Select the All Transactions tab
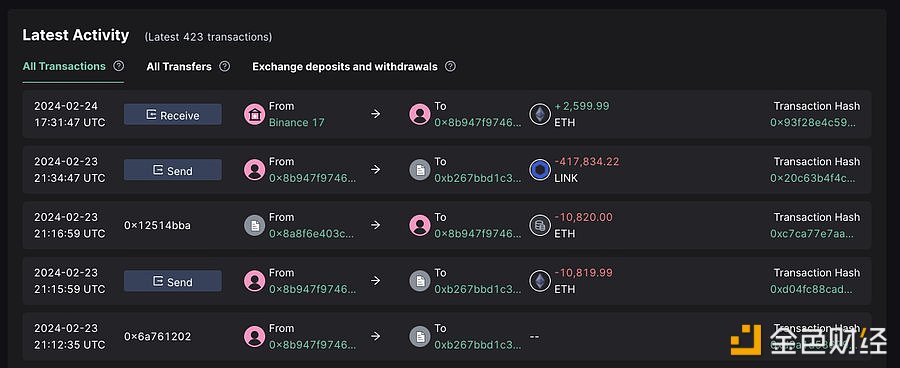The width and height of the screenshot is (900, 368). click(64, 66)
